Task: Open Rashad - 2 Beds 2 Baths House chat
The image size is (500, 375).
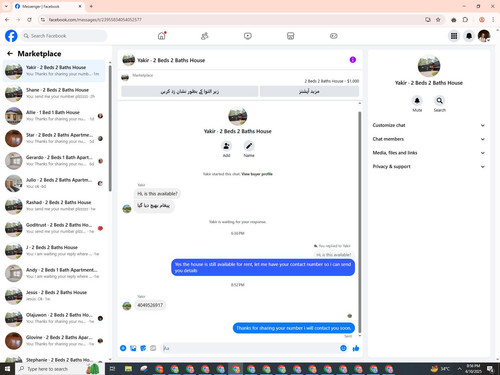Action: tap(54, 206)
